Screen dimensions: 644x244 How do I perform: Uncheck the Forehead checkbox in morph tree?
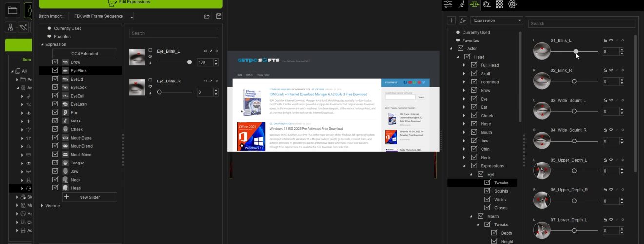(x=474, y=82)
